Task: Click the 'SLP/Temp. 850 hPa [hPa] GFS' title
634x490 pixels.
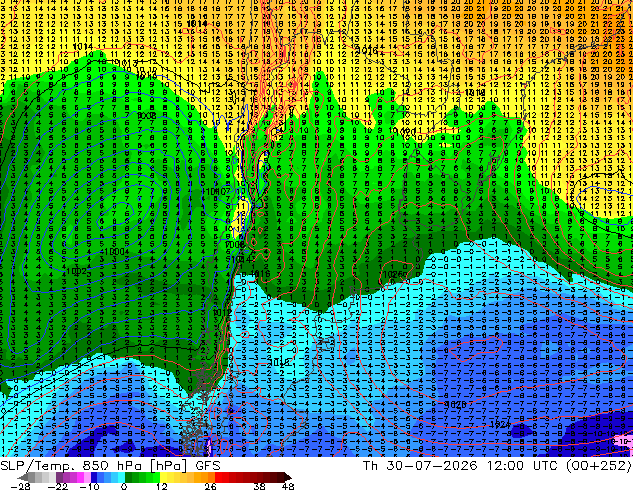Action: pos(110,466)
